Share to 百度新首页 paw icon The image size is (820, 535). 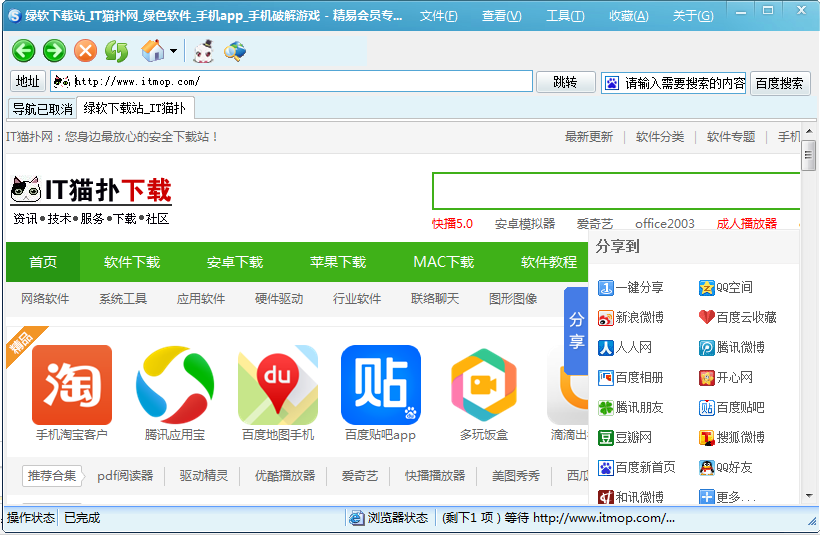pyautogui.click(x=606, y=468)
